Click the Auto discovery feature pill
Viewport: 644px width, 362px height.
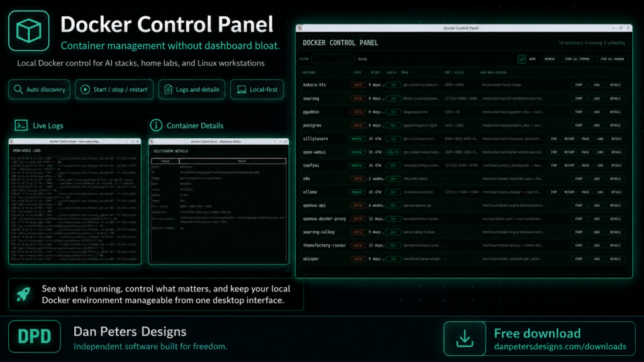[x=40, y=89]
